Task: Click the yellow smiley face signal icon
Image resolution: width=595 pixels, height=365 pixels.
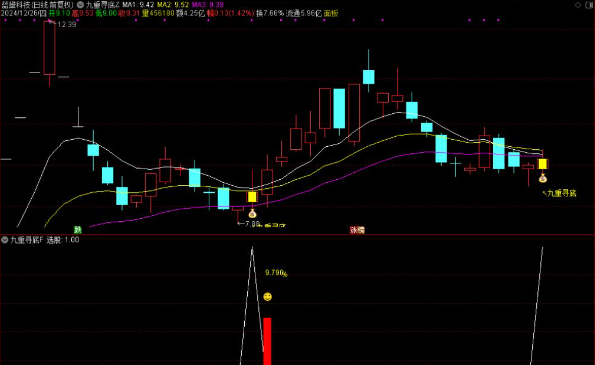Action: pos(268,296)
